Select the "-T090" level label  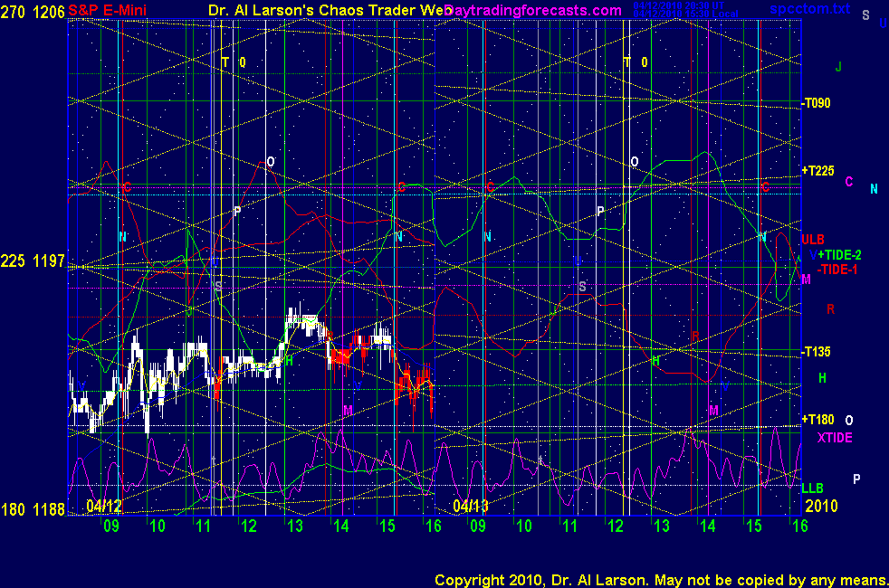[x=817, y=103]
